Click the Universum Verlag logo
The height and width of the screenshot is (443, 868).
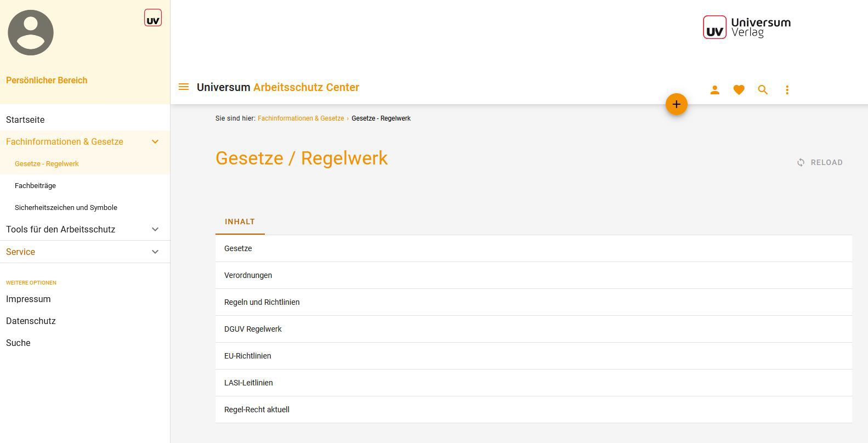(747, 27)
